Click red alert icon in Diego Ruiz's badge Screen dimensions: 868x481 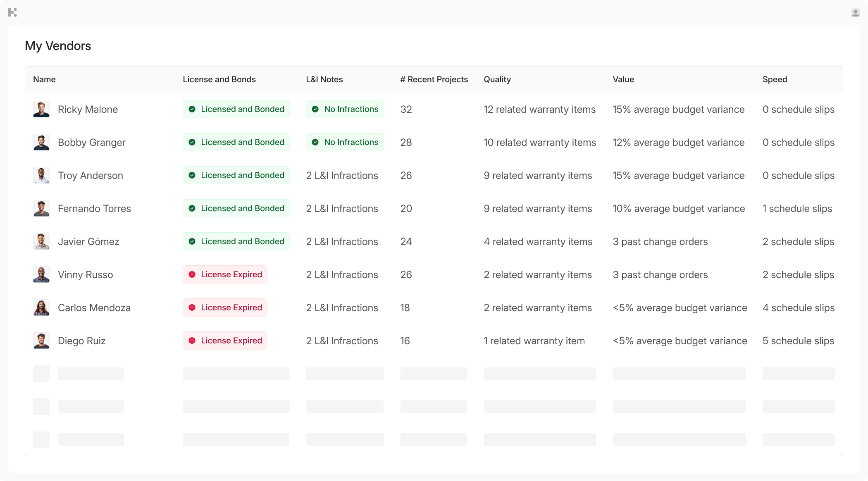[192, 341]
